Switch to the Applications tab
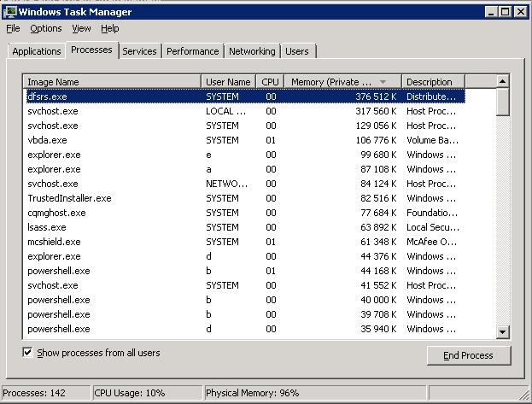Image resolution: width=532 pixels, height=404 pixels. coord(37,51)
